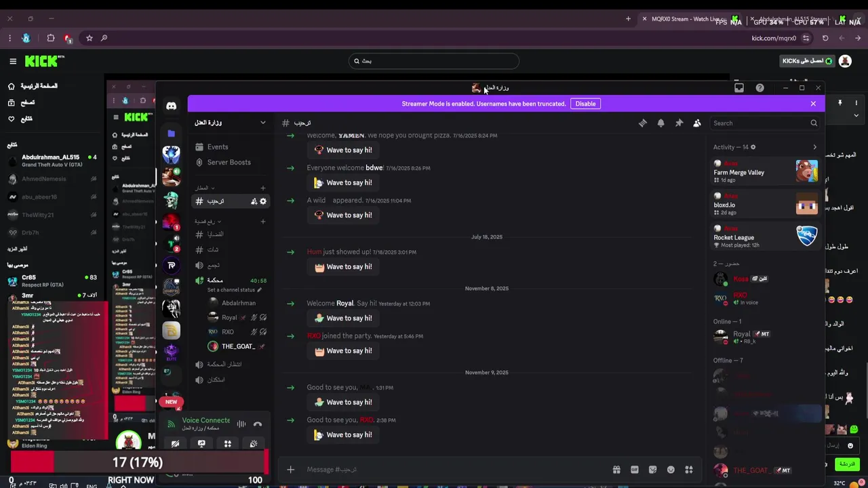Wave to say hi to Hum
868x488 pixels.
[343, 266]
